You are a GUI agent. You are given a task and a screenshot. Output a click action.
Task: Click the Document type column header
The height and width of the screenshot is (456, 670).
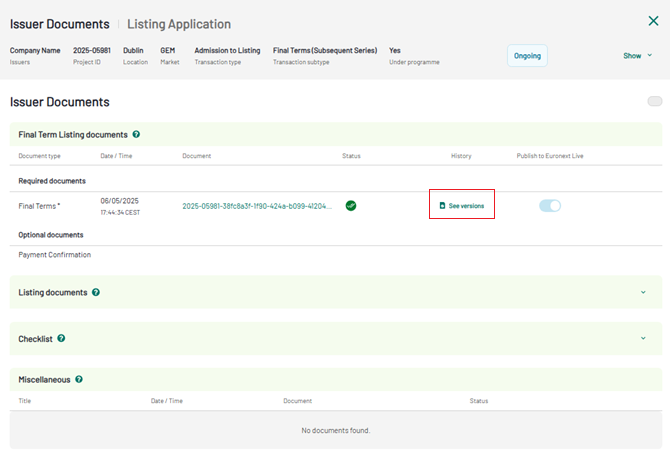tap(39, 156)
